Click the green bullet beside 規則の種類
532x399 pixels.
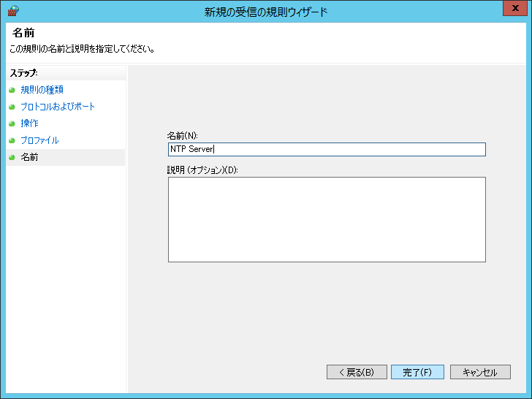click(12, 90)
